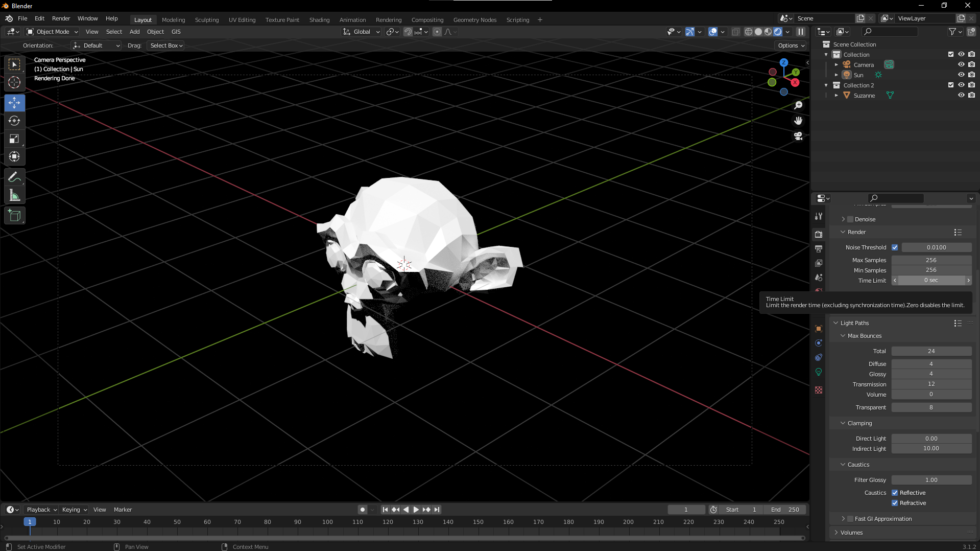
Task: Choose the Add Cube tool
Action: click(14, 216)
